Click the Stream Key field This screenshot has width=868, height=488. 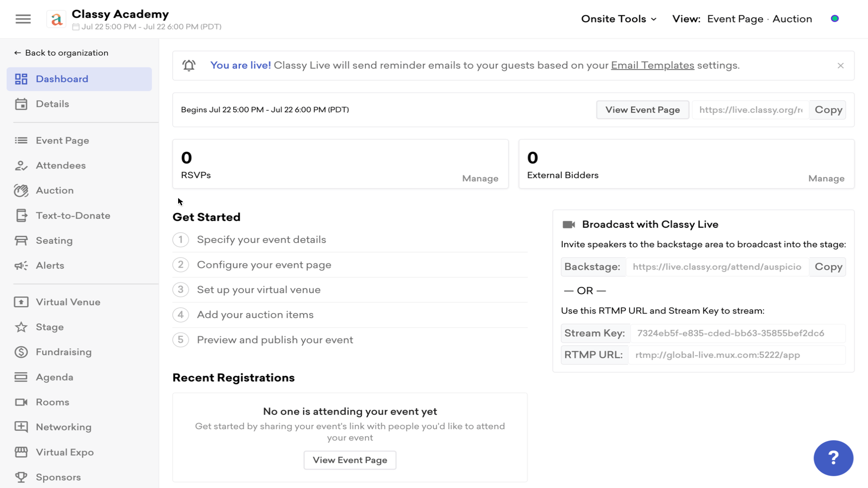738,333
